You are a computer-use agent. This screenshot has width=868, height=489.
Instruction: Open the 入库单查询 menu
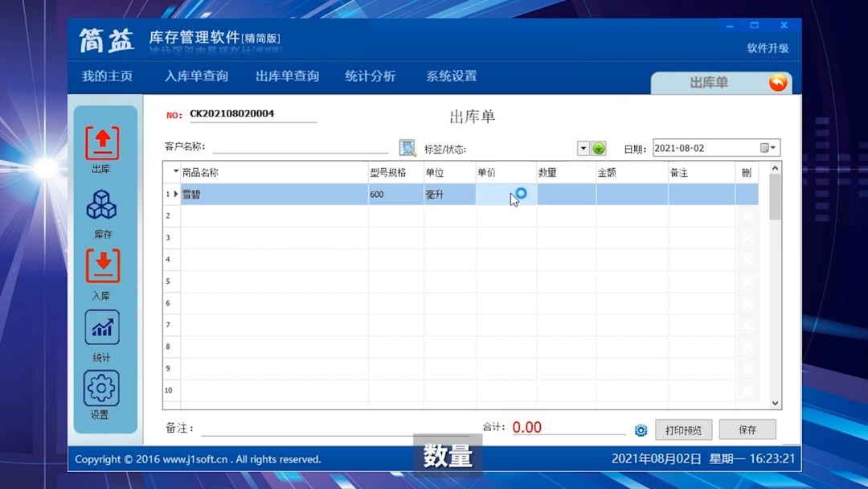(197, 76)
